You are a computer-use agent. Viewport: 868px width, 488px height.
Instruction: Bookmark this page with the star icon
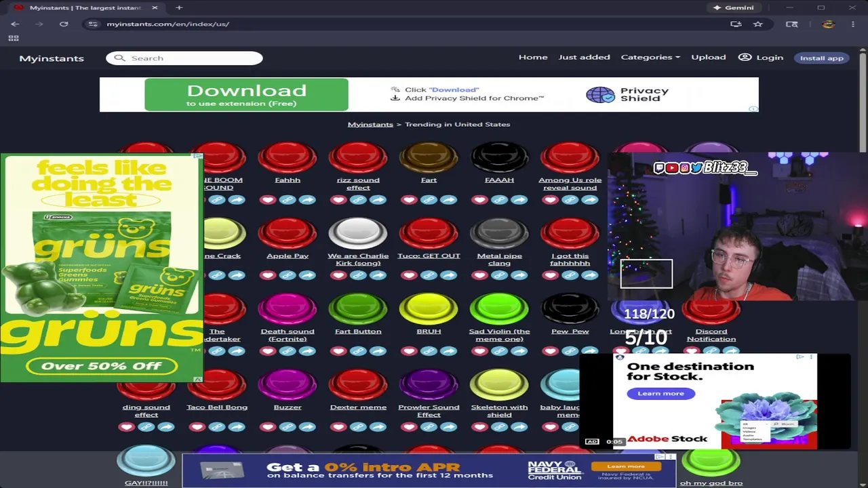pos(758,24)
